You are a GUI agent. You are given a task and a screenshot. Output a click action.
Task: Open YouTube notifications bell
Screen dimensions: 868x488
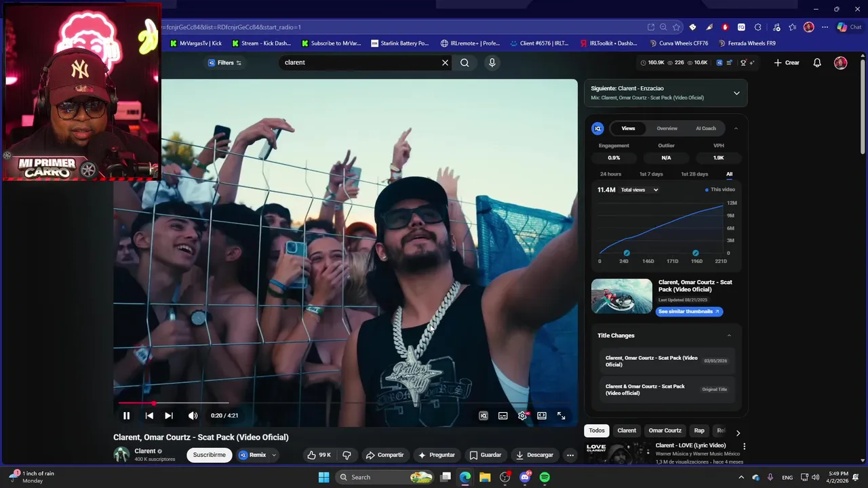tap(817, 62)
